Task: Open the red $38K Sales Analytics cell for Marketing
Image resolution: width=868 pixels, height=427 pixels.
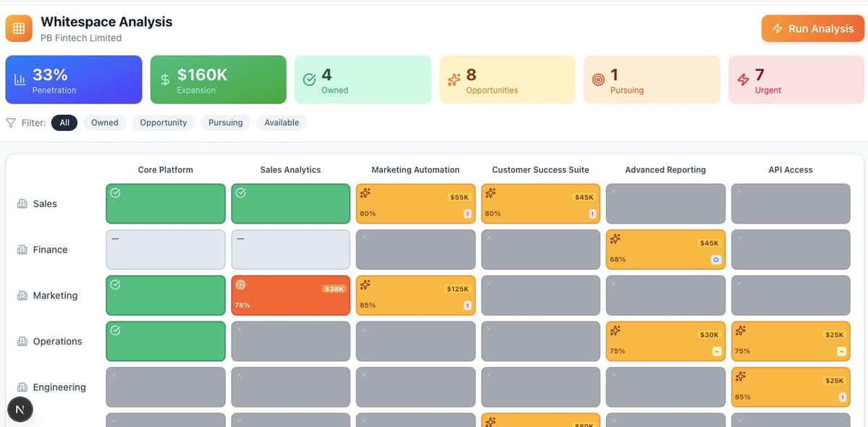Action: (290, 295)
